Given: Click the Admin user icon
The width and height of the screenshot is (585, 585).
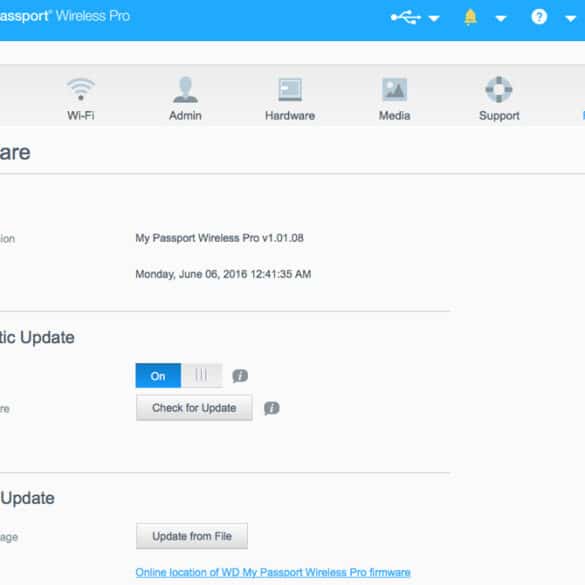Looking at the screenshot, I should point(185,89).
